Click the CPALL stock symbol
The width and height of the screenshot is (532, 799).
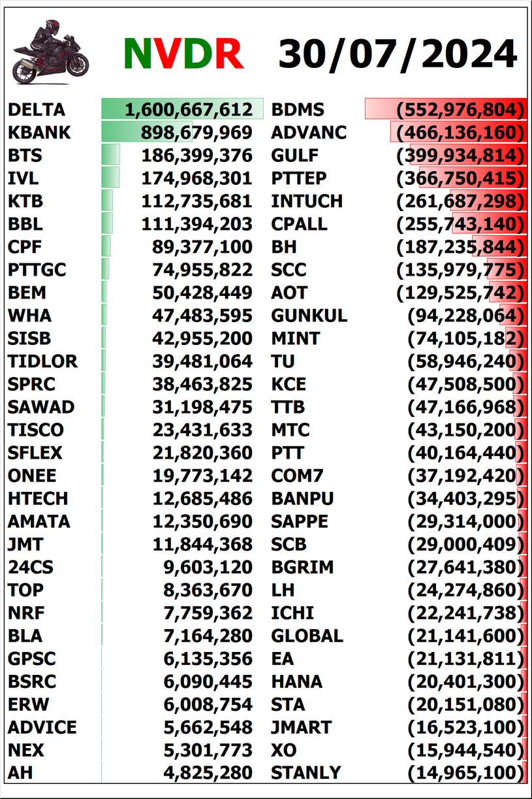pyautogui.click(x=299, y=224)
